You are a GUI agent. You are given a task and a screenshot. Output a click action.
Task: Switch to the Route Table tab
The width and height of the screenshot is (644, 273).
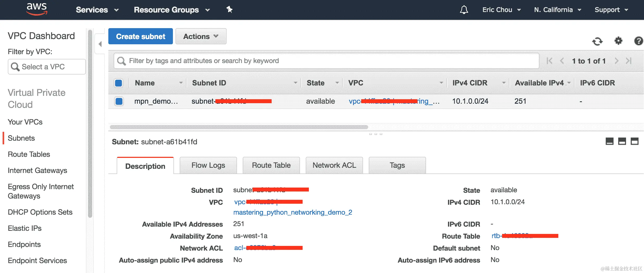271,165
